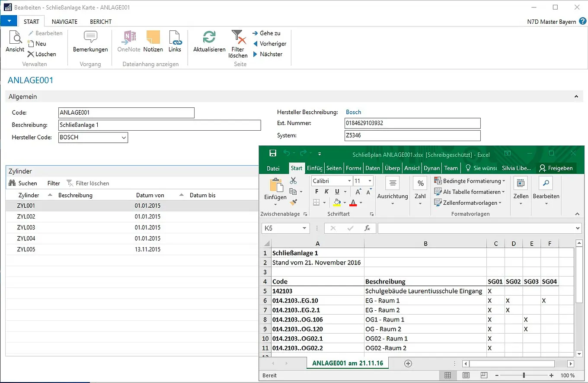Add a new sheet with plus icon
Image resolution: width=588 pixels, height=383 pixels.
(408, 364)
